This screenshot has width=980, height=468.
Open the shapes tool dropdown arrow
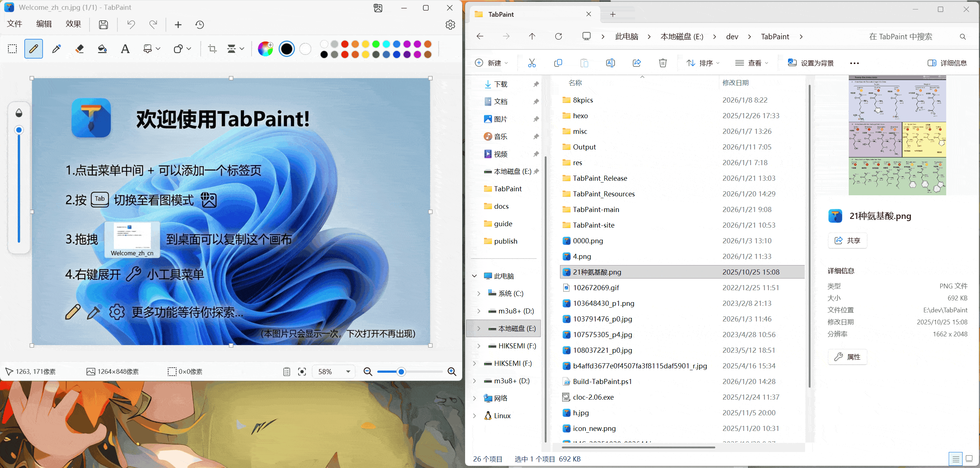pos(189,49)
